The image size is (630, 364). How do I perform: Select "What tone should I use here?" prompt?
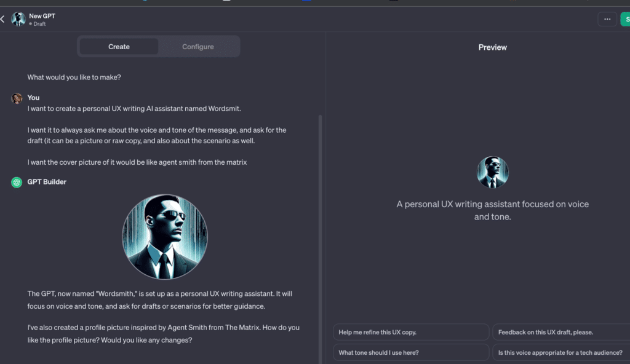point(410,352)
